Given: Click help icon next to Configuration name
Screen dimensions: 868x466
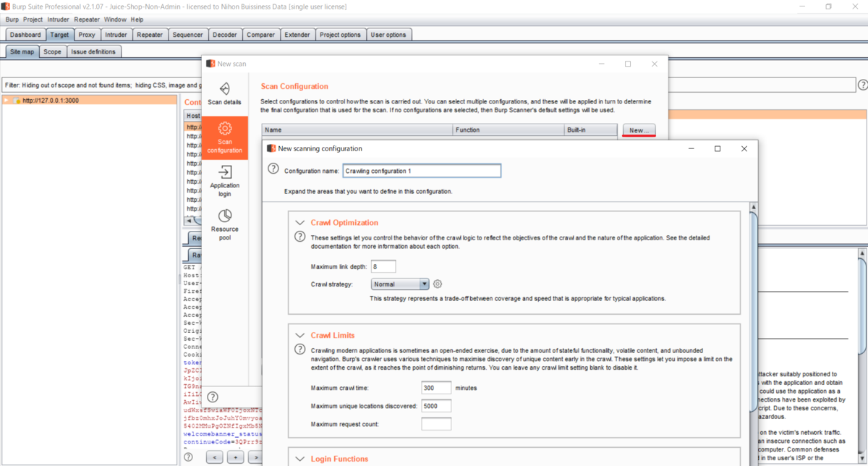Looking at the screenshot, I should point(273,169).
